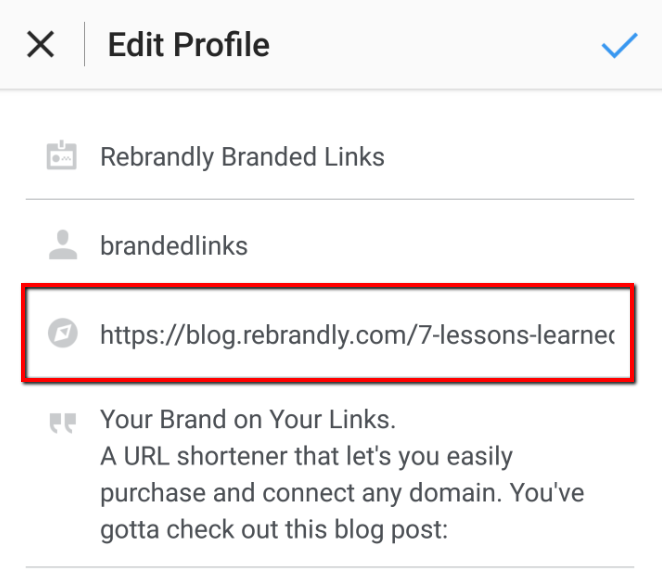This screenshot has width=662, height=576.
Task: Tap 'Your Brand on Your Links.' line
Action: pyautogui.click(x=248, y=419)
